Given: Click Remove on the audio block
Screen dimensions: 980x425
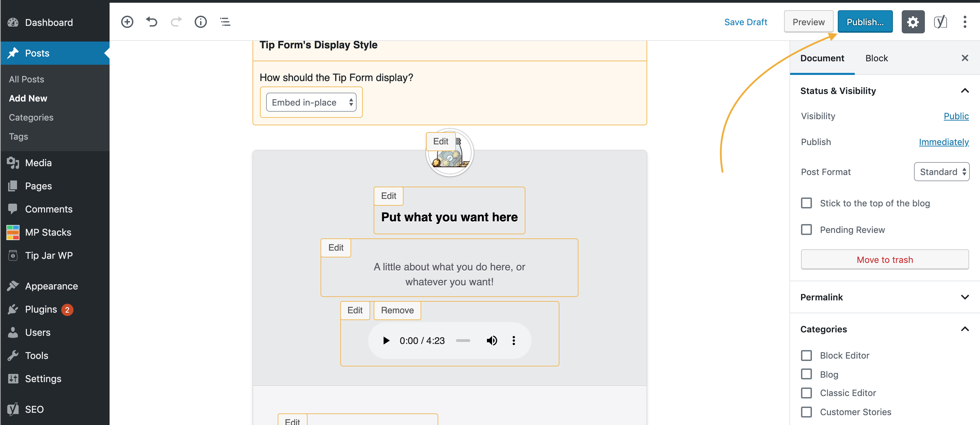Looking at the screenshot, I should tap(397, 310).
